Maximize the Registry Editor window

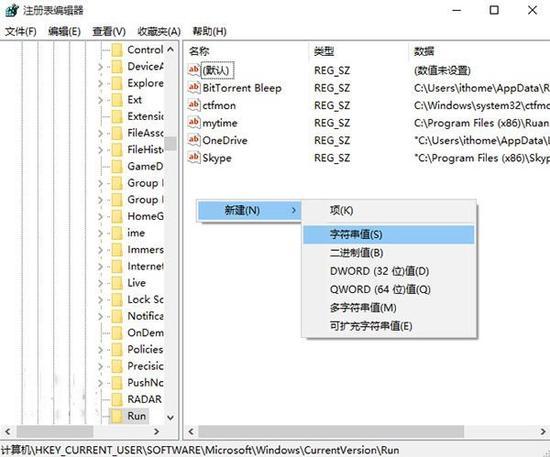click(494, 10)
